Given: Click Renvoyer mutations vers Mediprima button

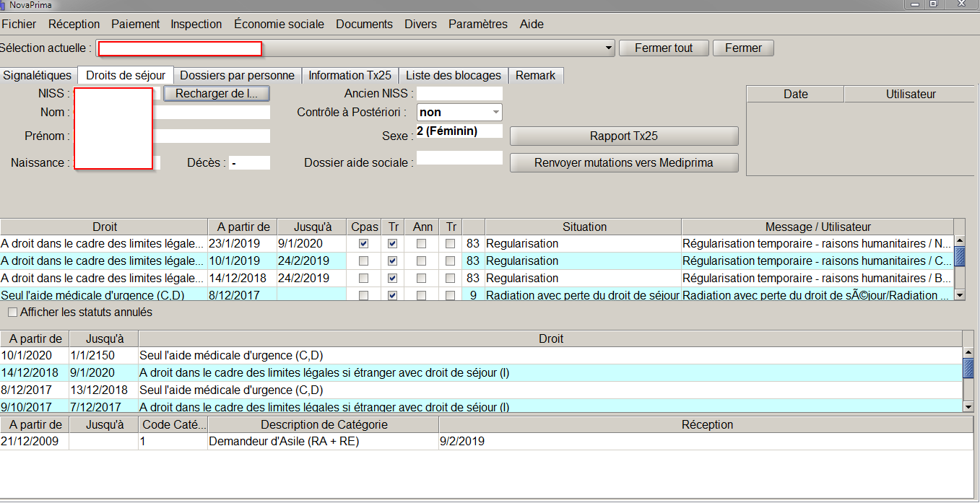Looking at the screenshot, I should [x=623, y=163].
